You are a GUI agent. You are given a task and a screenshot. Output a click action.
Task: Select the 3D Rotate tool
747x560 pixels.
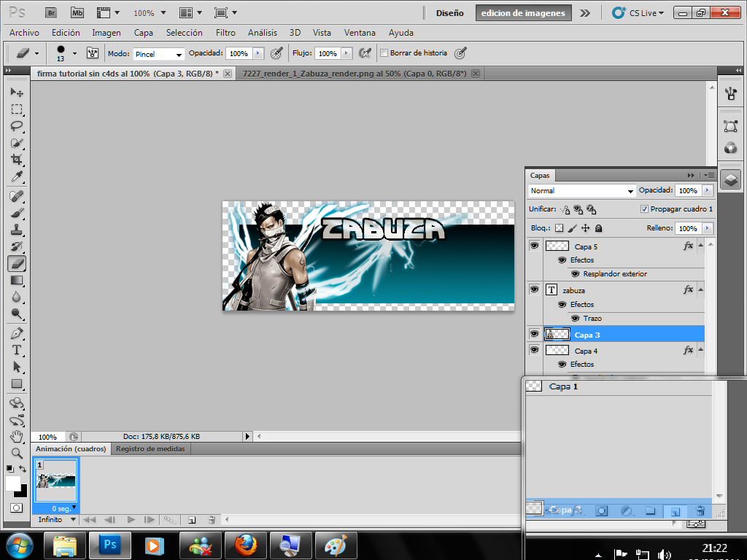pyautogui.click(x=17, y=402)
